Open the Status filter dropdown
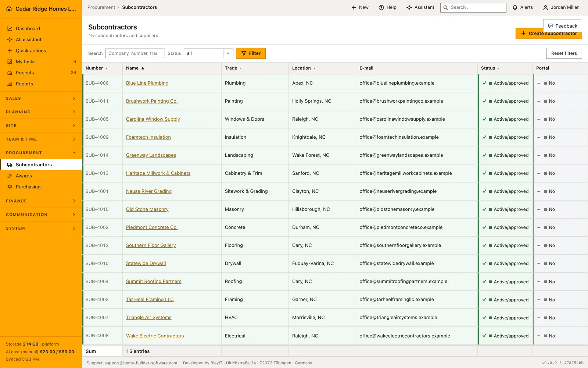588x368 pixels. pos(208,53)
